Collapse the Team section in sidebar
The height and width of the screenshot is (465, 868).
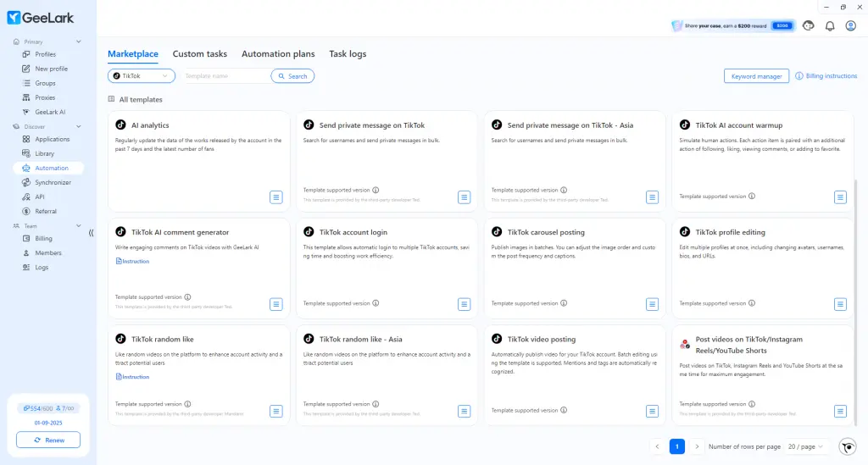click(79, 225)
